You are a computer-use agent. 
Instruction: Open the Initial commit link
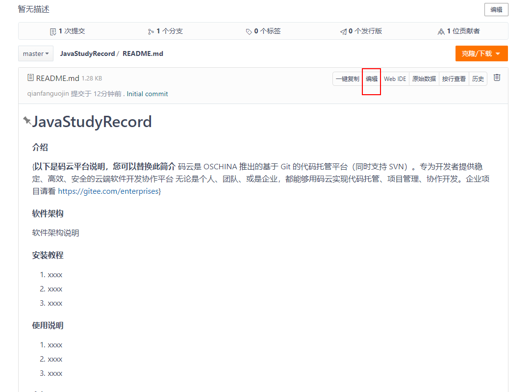147,94
